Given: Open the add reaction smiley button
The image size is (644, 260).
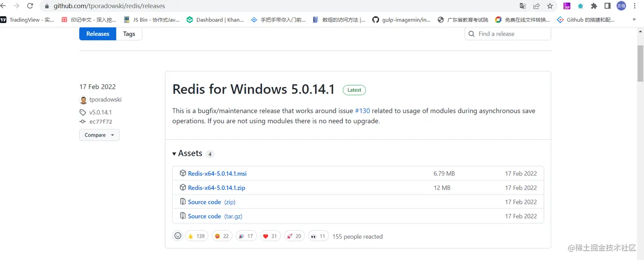Looking at the screenshot, I should 178,236.
